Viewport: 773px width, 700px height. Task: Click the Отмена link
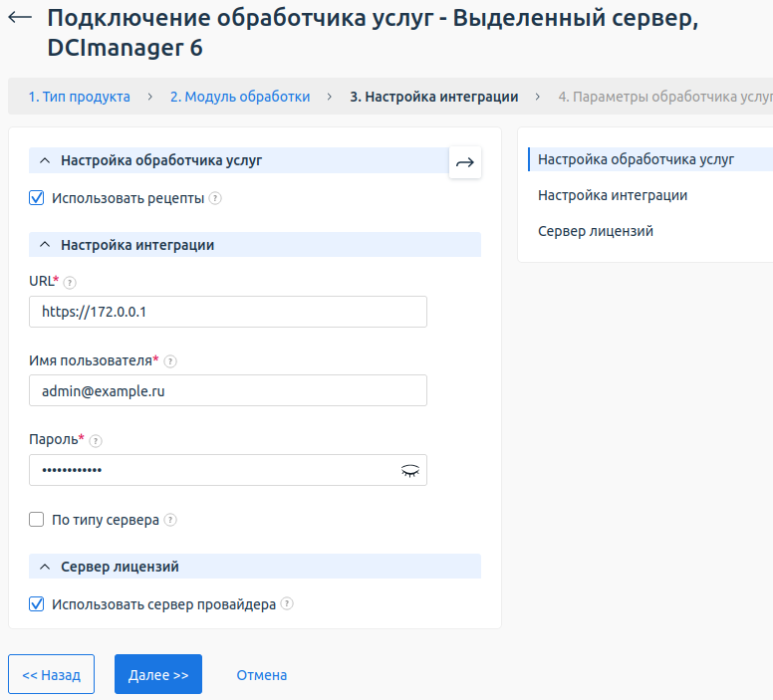click(x=261, y=675)
